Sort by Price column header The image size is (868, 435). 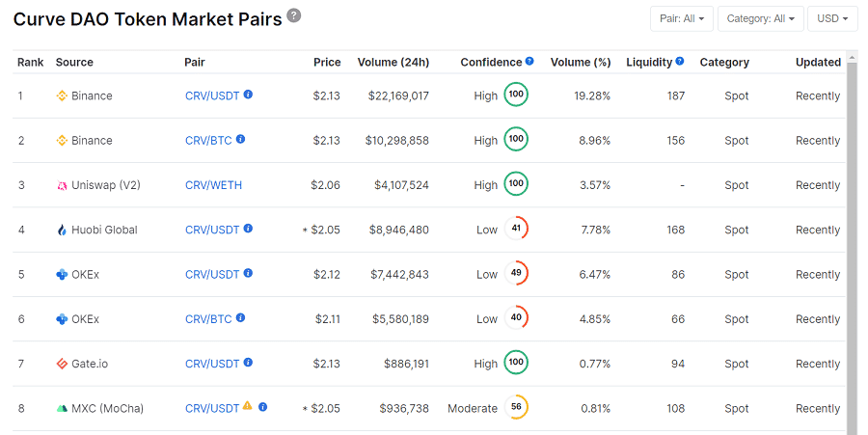click(x=327, y=62)
